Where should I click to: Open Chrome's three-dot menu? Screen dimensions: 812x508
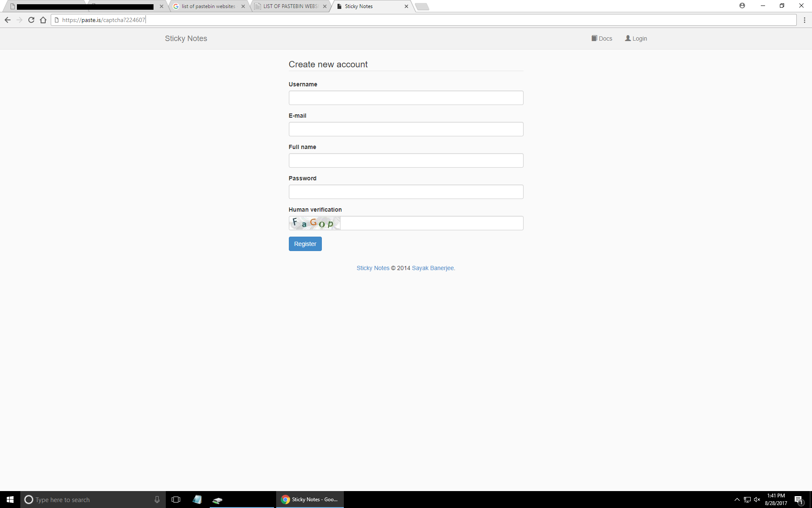(x=804, y=20)
